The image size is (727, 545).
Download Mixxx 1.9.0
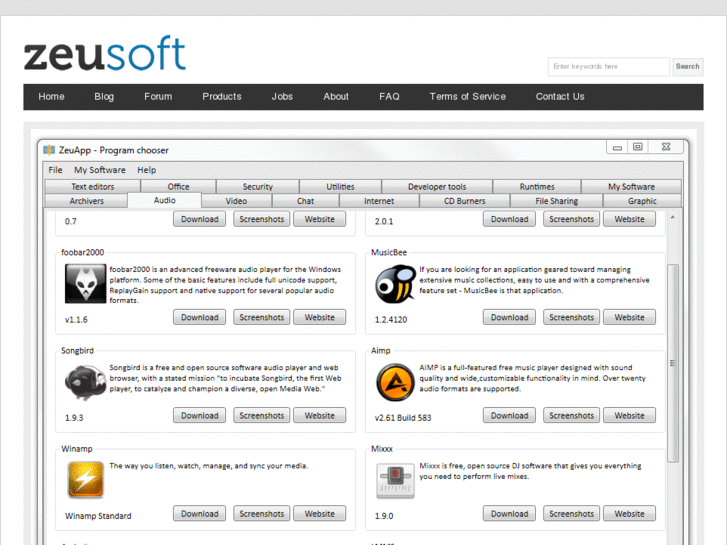tap(510, 513)
